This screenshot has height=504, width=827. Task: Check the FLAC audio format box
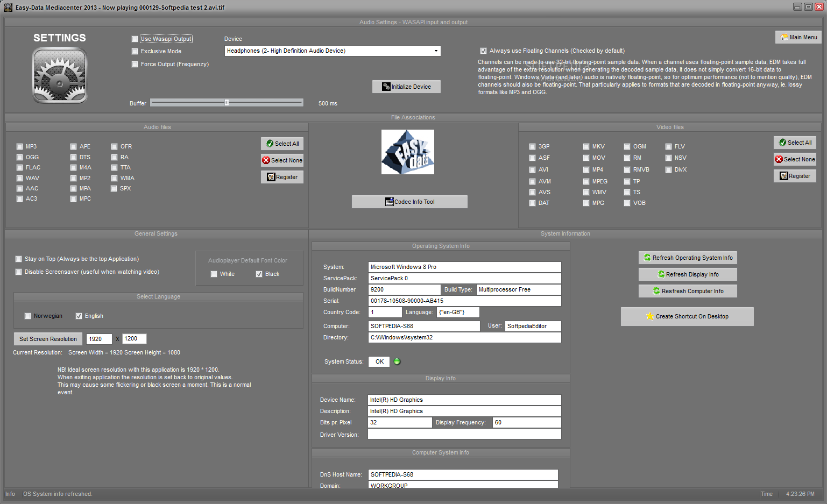pos(20,167)
